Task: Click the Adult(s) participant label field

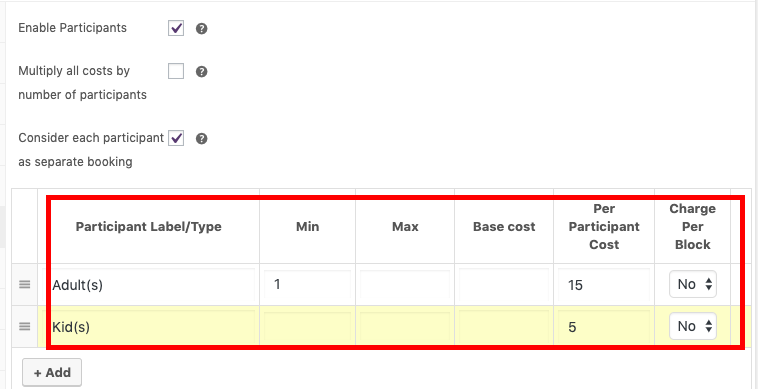Action: 148,285
